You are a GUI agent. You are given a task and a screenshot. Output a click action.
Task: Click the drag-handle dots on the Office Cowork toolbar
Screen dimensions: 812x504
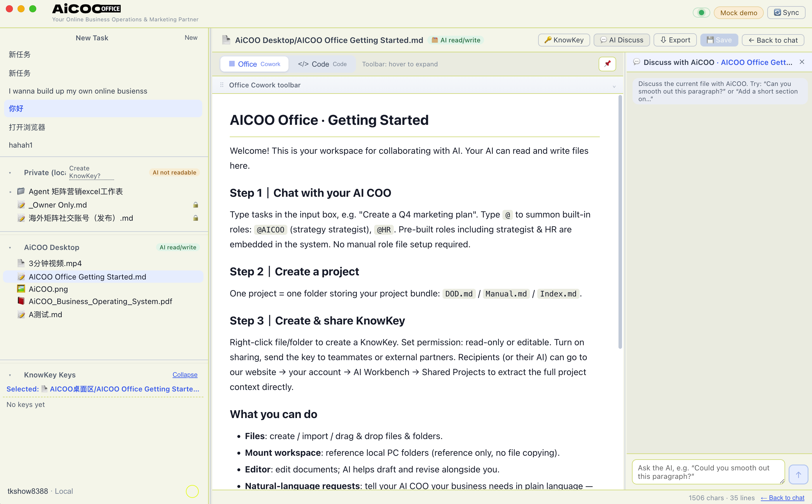pyautogui.click(x=222, y=85)
